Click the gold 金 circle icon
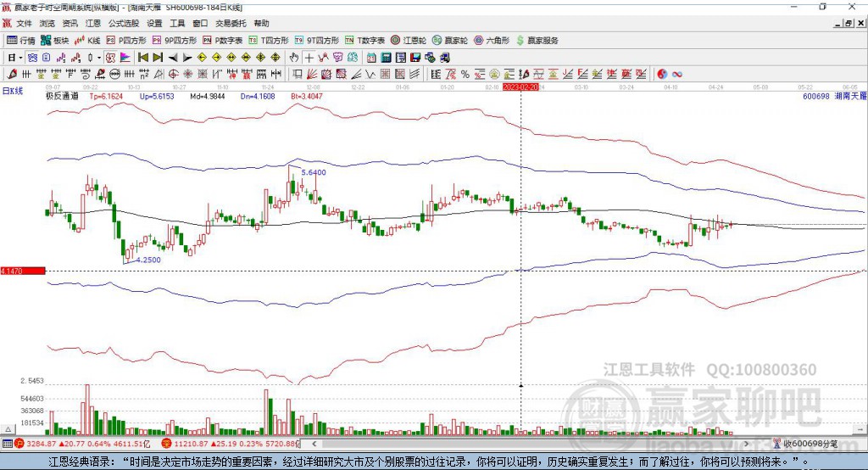This screenshot has width=868, height=470. pyautogui.click(x=494, y=74)
